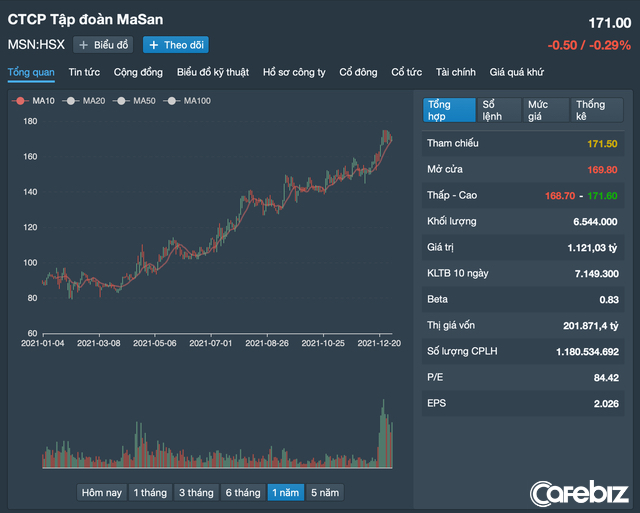The height and width of the screenshot is (513, 640).
Task: Click the low price 168.70
Action: (x=560, y=196)
